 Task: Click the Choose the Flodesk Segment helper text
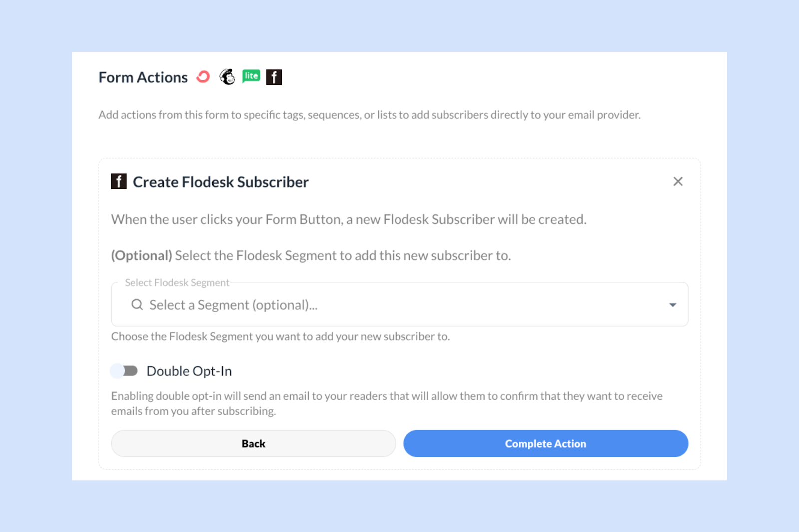coord(281,336)
